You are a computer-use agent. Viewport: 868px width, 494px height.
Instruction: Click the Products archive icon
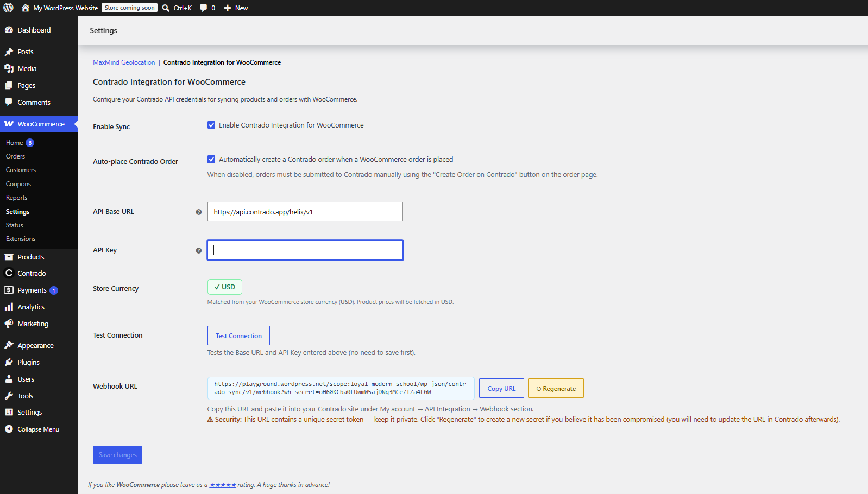click(x=9, y=257)
